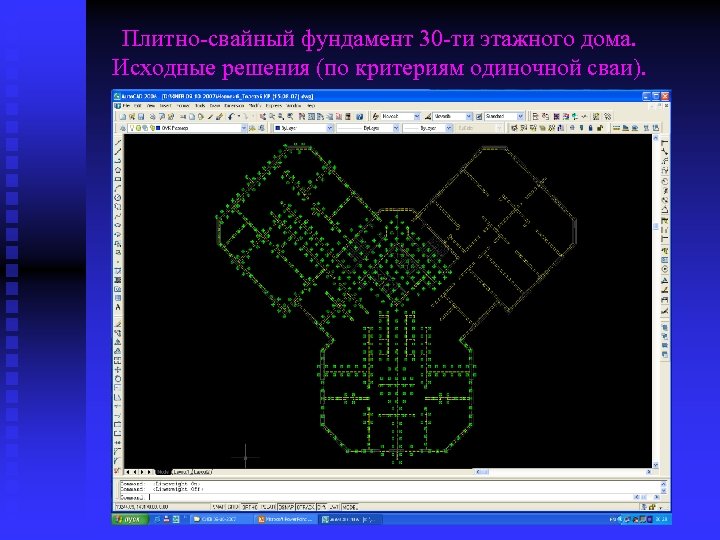This screenshot has width=720, height=540.
Task: Select the Mirror modify tool
Action: 118,342
